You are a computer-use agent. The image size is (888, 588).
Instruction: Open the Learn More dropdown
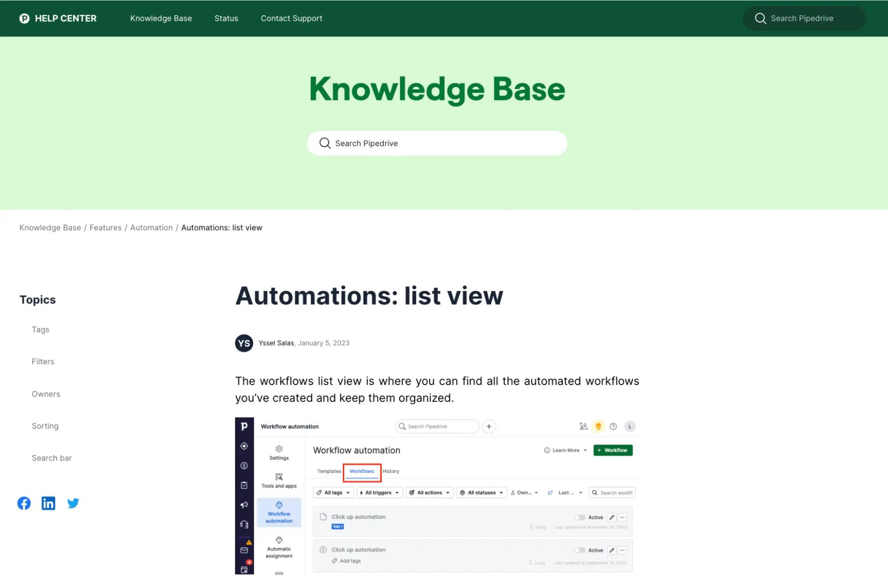(565, 450)
